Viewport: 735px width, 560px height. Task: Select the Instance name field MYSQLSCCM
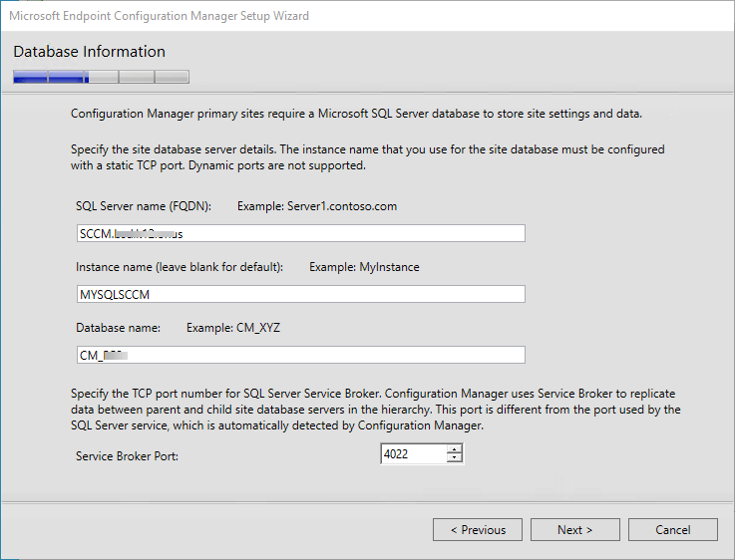pyautogui.click(x=300, y=294)
